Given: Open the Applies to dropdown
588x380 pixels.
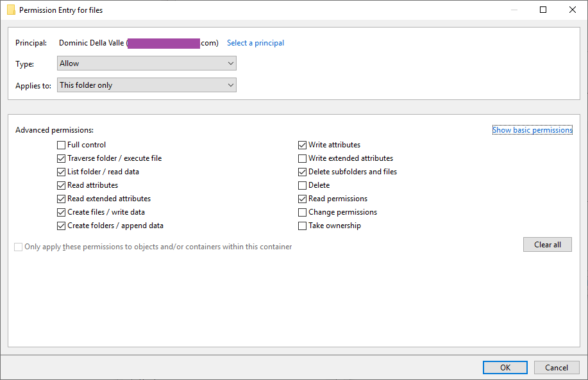Looking at the screenshot, I should pos(147,85).
